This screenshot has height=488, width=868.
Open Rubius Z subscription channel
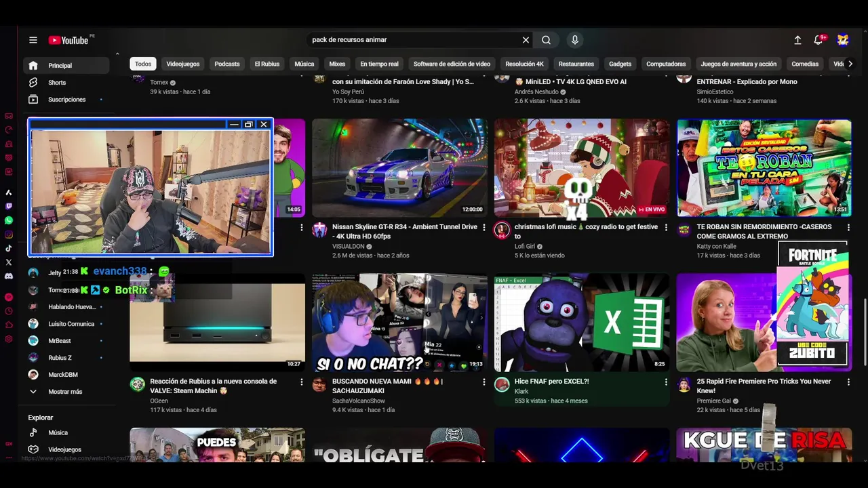[66, 358]
